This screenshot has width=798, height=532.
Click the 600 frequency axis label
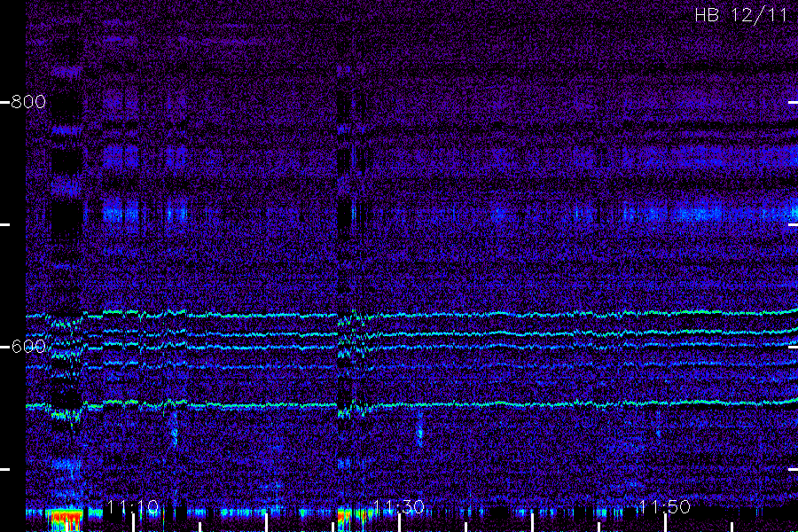(28, 347)
